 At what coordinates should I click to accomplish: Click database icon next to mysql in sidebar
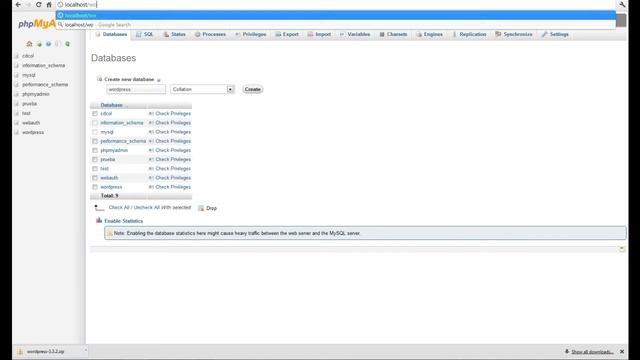pyautogui.click(x=17, y=75)
